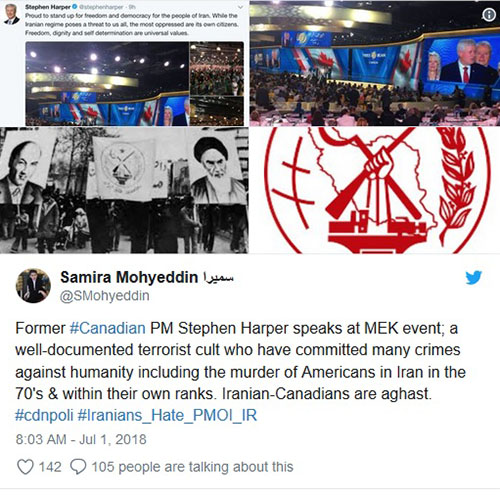Click the 142 likes count
500x496 pixels.
point(50,467)
